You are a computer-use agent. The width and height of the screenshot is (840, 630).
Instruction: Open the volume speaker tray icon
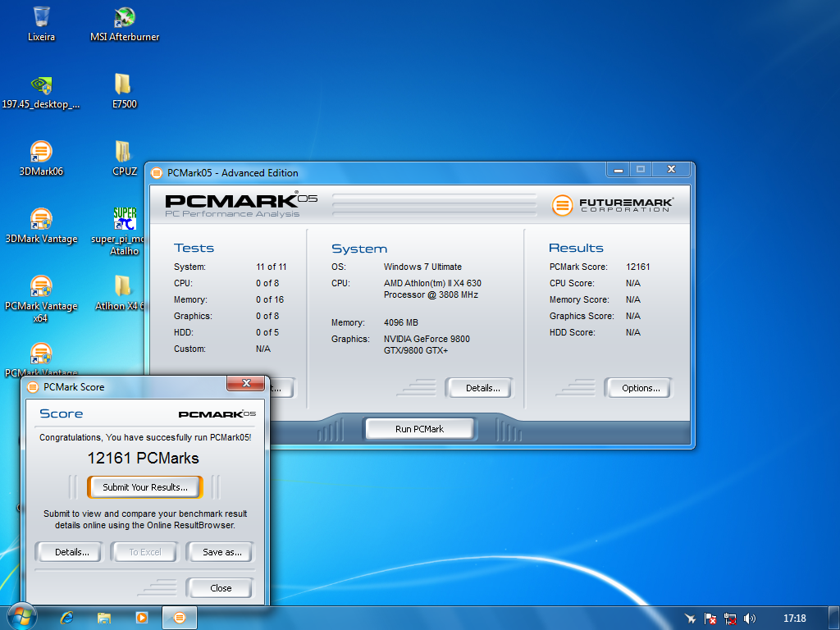[750, 619]
